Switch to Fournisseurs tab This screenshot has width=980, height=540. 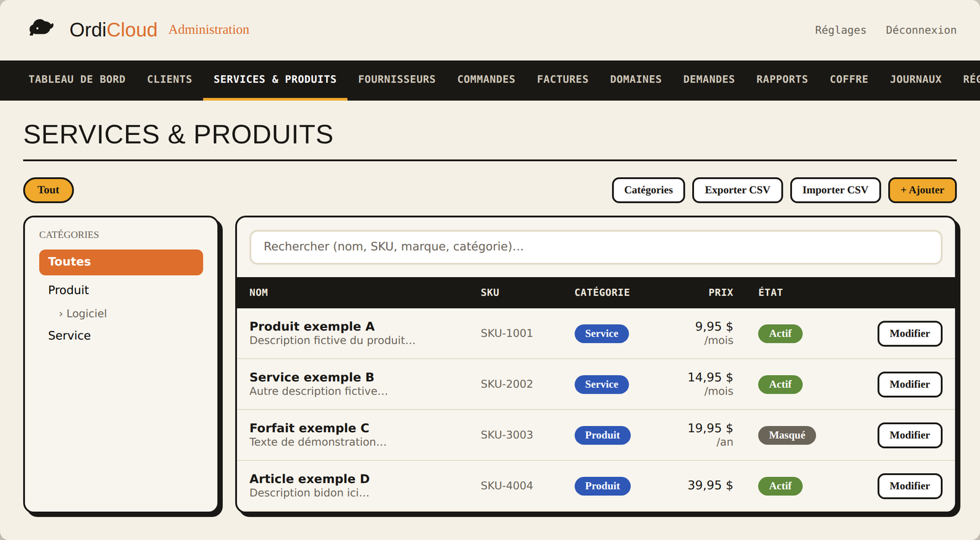397,80
